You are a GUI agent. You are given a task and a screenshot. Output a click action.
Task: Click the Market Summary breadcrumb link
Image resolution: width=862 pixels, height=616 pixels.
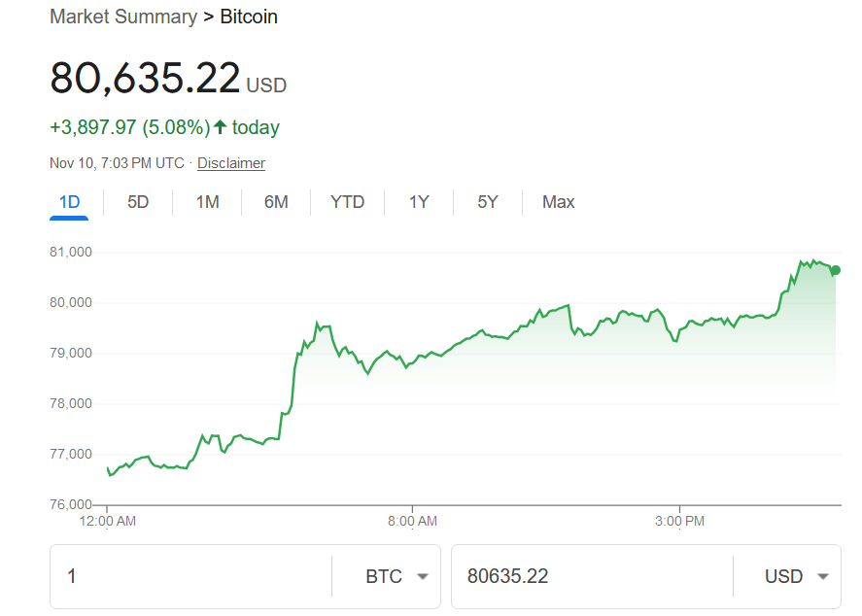click(123, 17)
